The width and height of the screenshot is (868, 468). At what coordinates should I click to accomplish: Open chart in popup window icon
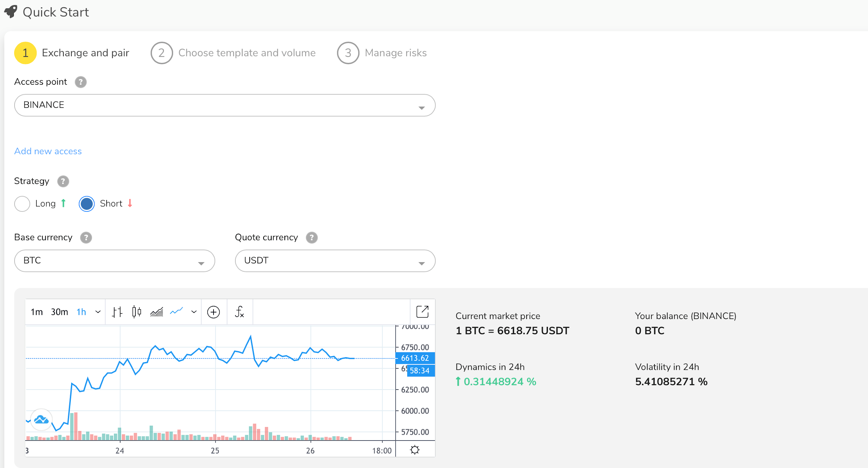click(x=422, y=311)
